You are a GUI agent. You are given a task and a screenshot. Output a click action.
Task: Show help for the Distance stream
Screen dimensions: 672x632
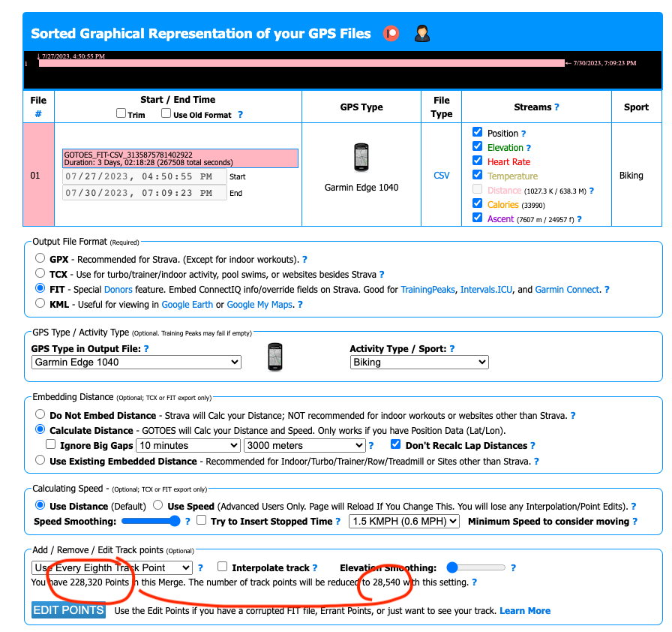[x=592, y=191]
